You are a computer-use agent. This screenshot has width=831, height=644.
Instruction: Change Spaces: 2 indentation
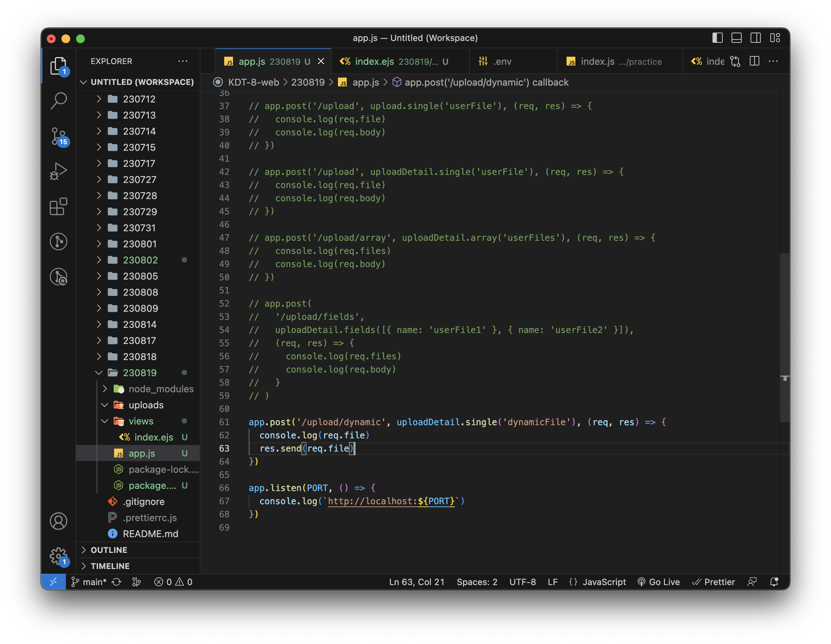(477, 582)
